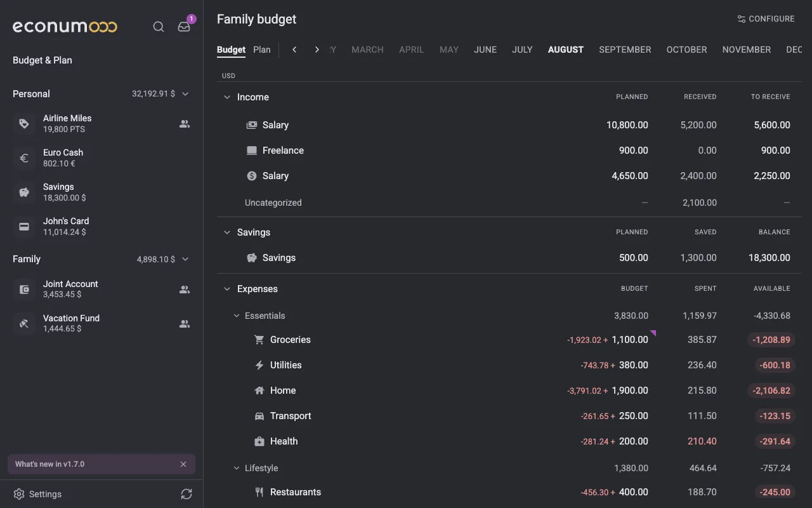
Task: Select SEPTEMBER month
Action: click(x=625, y=50)
